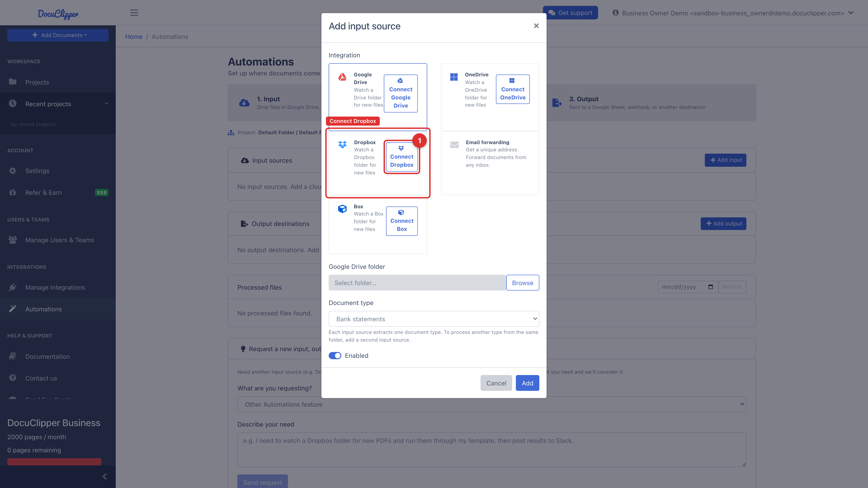The width and height of the screenshot is (868, 488).
Task: Click the $$$ badge on Refer & Earn
Action: 101,193
